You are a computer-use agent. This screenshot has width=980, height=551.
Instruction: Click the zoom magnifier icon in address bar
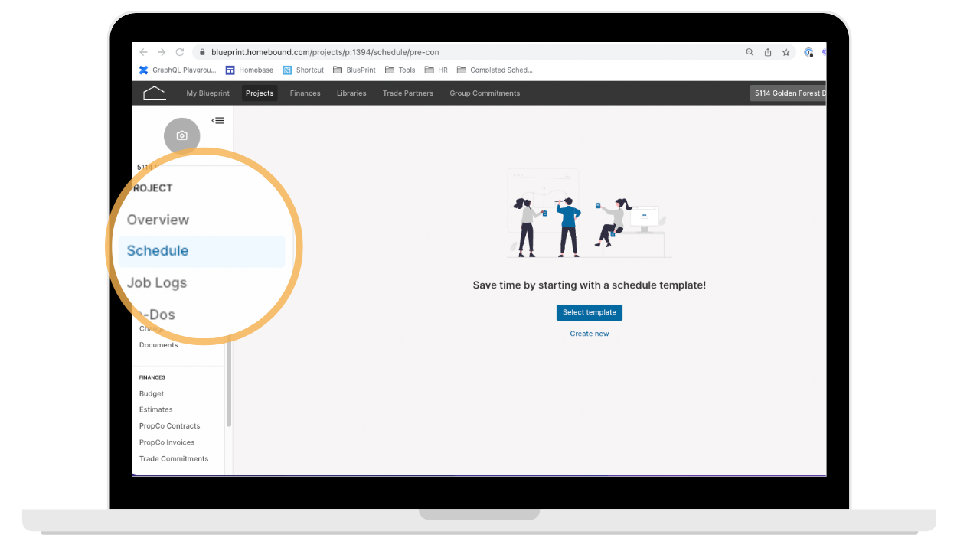[750, 52]
